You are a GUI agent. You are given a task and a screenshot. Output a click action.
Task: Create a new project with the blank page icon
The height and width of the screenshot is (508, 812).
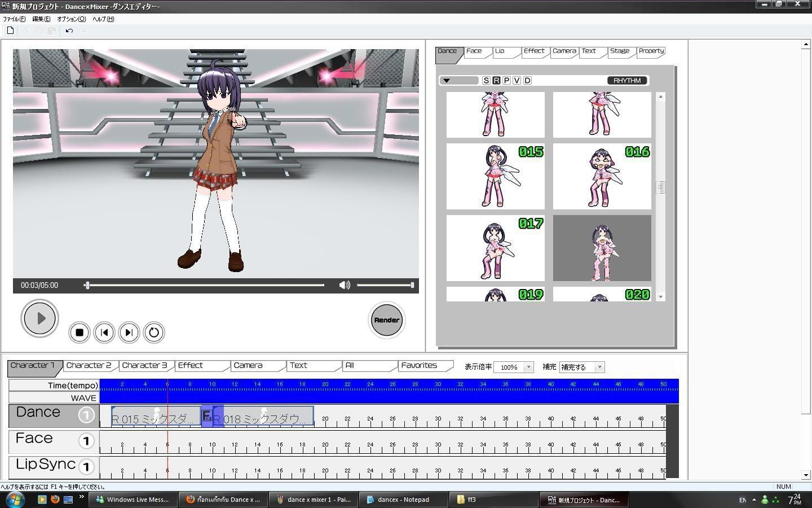[10, 30]
